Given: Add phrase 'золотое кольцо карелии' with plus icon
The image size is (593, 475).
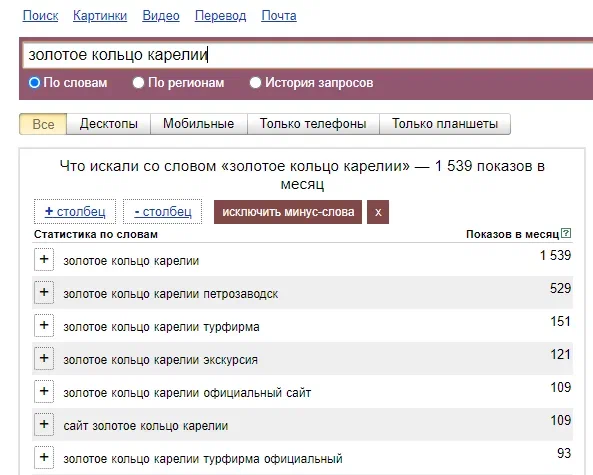Looking at the screenshot, I should click(44, 259).
